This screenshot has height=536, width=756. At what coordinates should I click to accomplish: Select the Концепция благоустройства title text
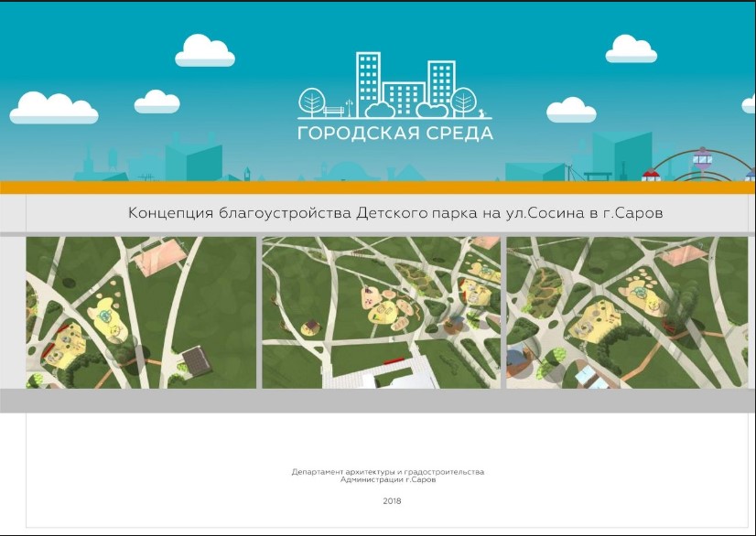pyautogui.click(x=394, y=213)
